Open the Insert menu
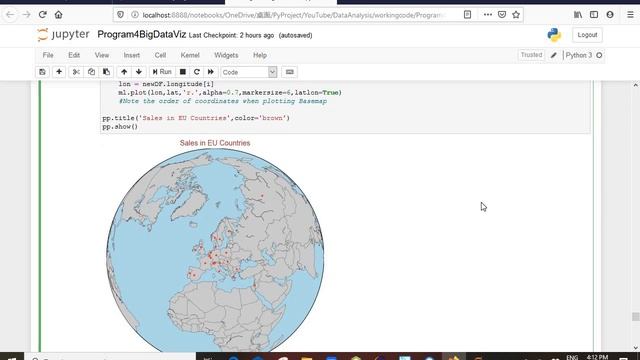 [x=131, y=55]
